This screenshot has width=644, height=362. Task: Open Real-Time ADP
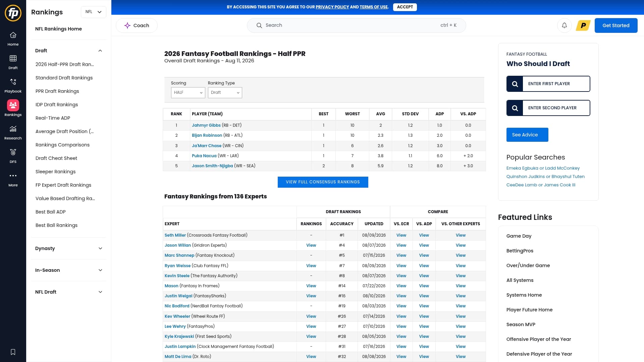point(53,118)
